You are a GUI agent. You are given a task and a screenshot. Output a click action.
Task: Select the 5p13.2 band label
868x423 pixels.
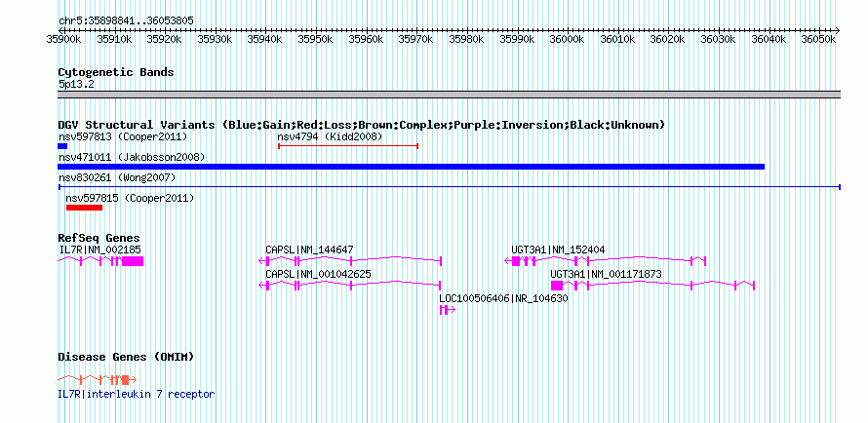point(76,85)
